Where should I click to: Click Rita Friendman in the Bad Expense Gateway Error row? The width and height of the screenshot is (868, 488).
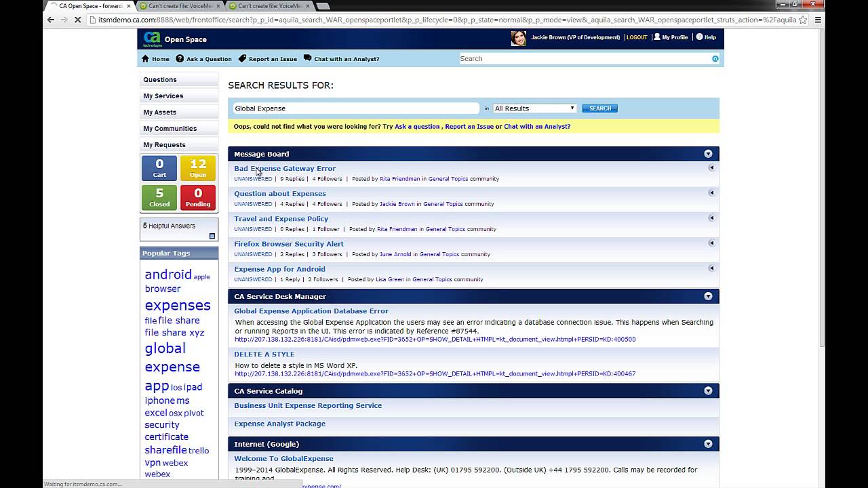pos(399,179)
